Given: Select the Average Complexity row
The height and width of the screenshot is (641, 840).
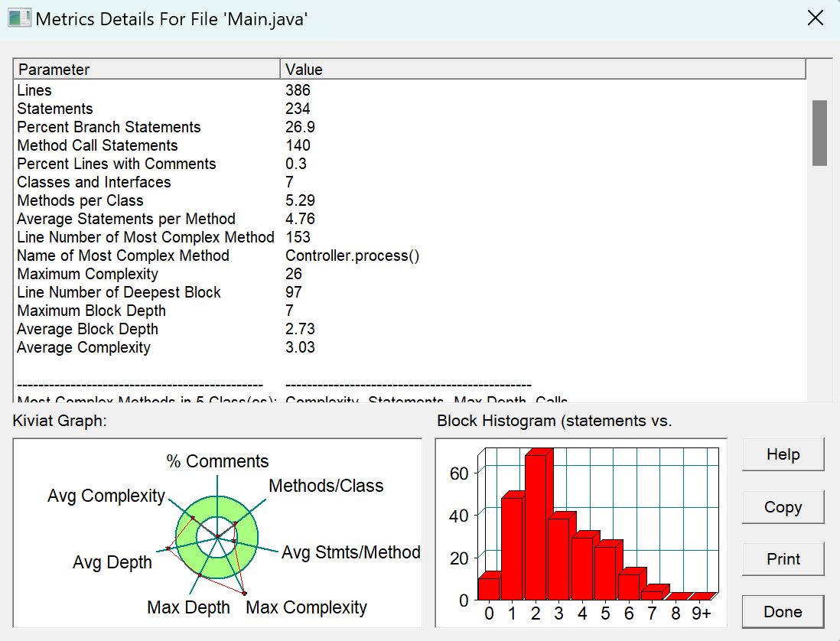Looking at the screenshot, I should tap(410, 347).
